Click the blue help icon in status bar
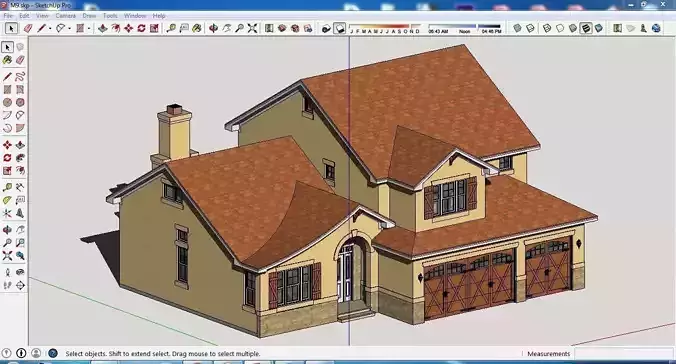The width and height of the screenshot is (676, 364). [53, 353]
